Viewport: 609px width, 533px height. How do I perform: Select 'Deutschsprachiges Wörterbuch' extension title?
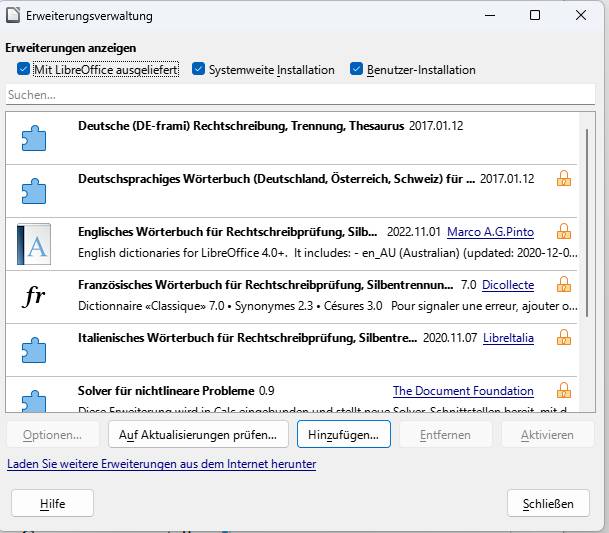(x=276, y=179)
